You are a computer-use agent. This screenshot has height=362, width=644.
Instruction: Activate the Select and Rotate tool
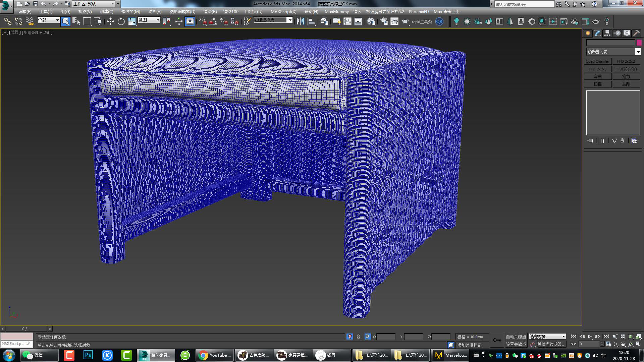coord(121,21)
